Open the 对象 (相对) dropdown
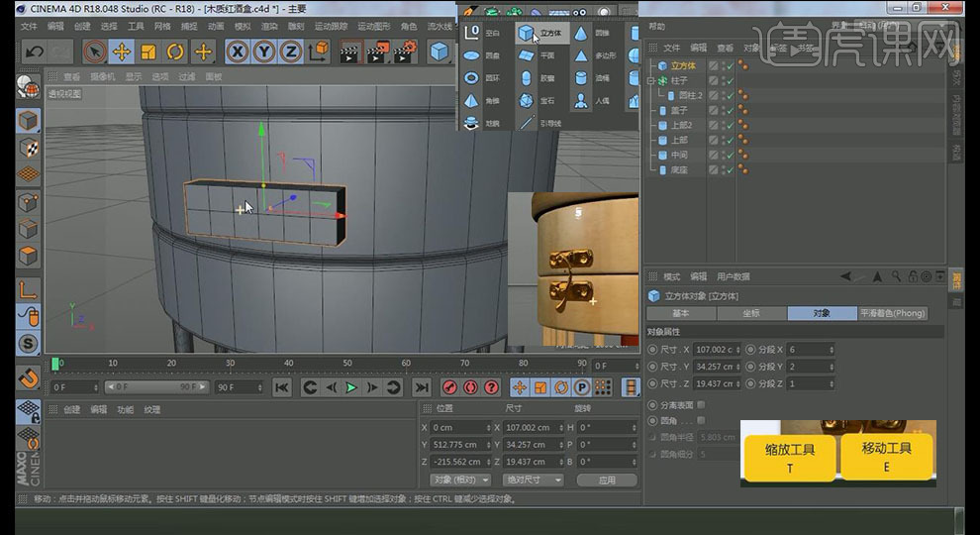Image resolution: width=980 pixels, height=535 pixels. 460,480
